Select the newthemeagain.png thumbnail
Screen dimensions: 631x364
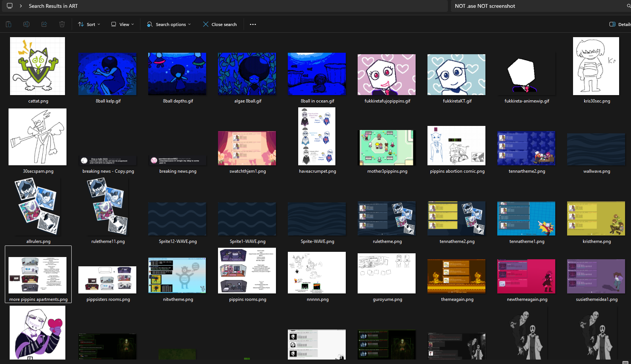tap(526, 276)
